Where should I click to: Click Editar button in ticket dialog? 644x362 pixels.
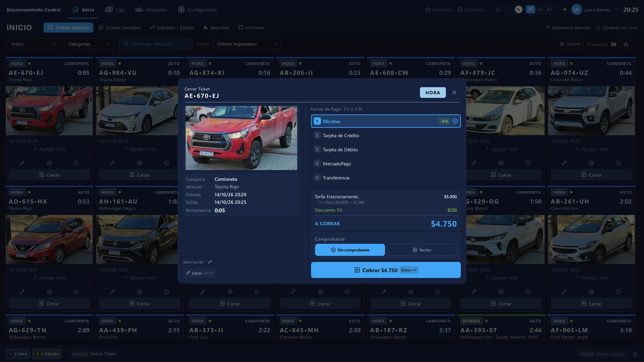click(200, 273)
